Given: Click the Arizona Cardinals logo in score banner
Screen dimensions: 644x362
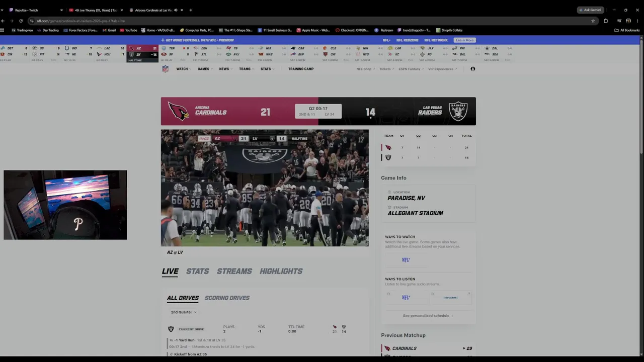Looking at the screenshot, I should click(178, 112).
